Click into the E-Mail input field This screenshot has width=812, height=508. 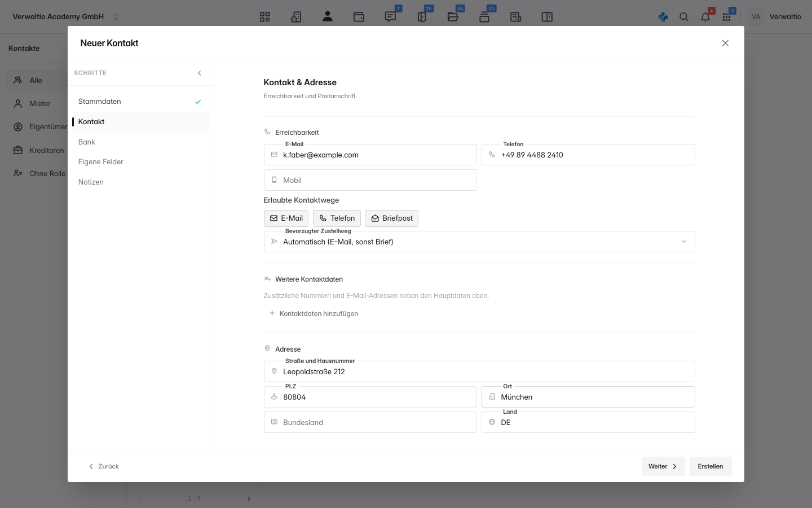(370, 155)
